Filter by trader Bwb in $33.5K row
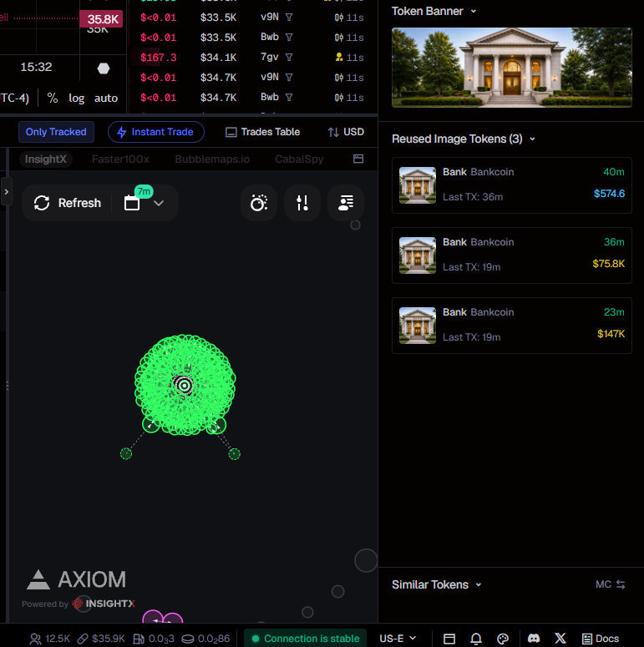Viewport: 644px width, 647px height. click(289, 37)
